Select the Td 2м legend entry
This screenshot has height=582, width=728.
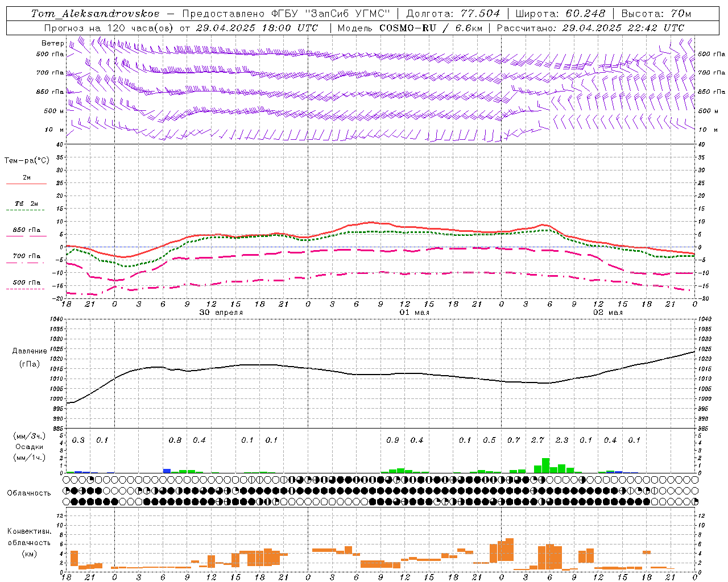pyautogui.click(x=26, y=203)
